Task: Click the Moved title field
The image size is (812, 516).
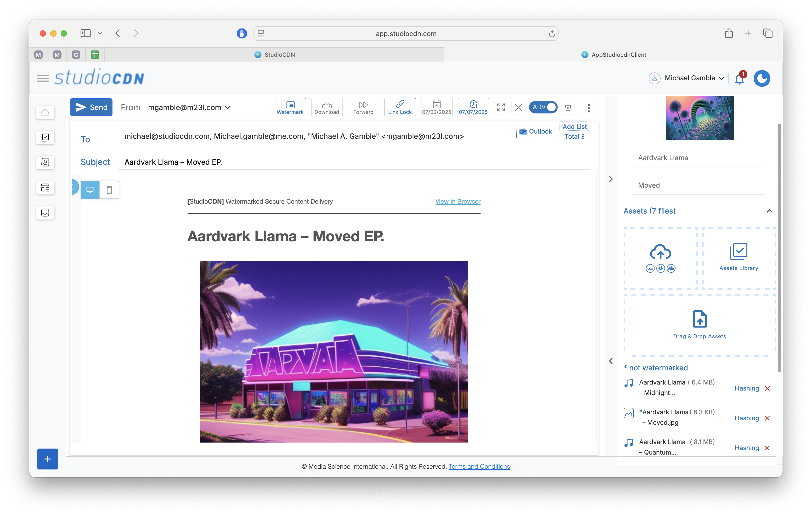Action: coord(698,185)
